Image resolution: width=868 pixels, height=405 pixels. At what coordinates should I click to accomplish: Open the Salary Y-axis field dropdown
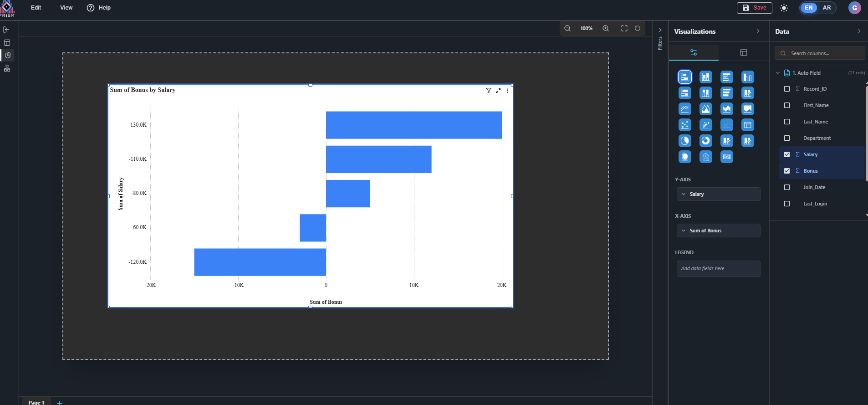718,194
